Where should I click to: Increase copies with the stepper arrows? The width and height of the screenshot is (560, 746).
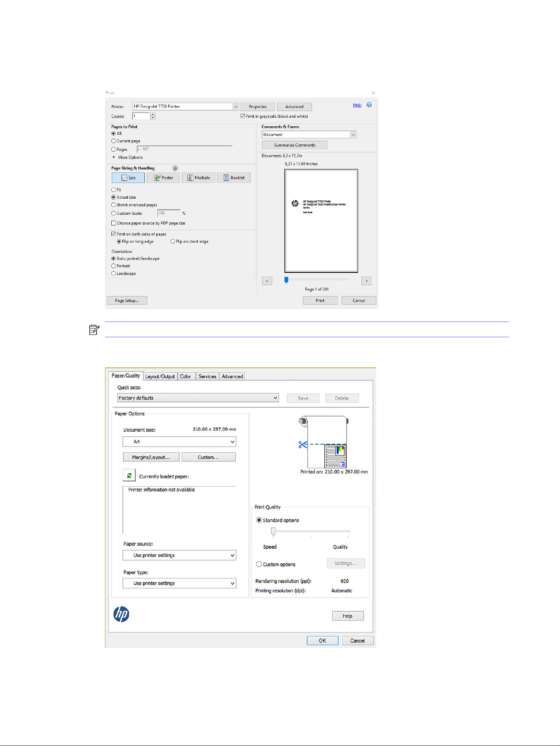coord(153,114)
